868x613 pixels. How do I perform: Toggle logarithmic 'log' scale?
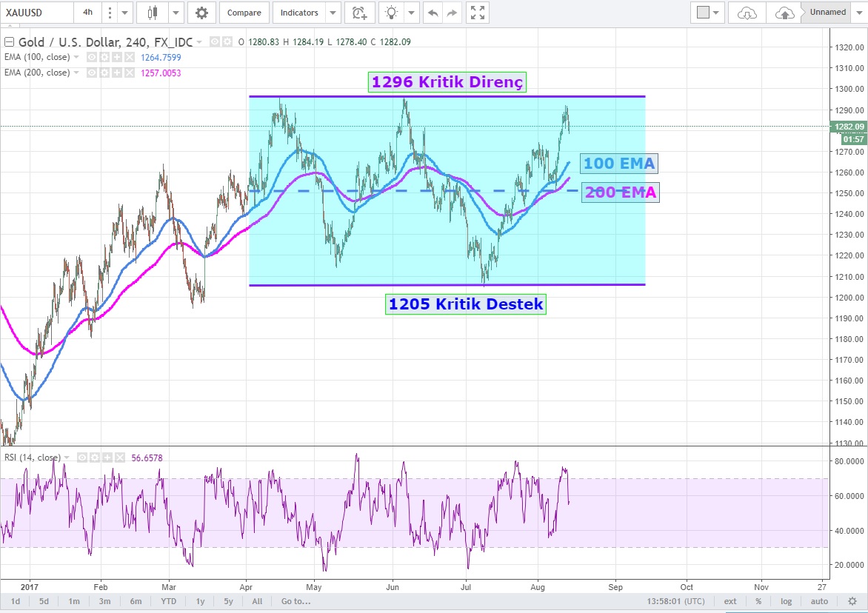[x=786, y=601]
